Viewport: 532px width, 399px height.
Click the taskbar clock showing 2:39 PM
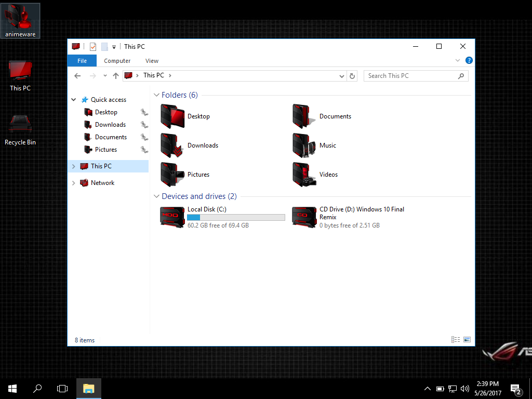487,389
